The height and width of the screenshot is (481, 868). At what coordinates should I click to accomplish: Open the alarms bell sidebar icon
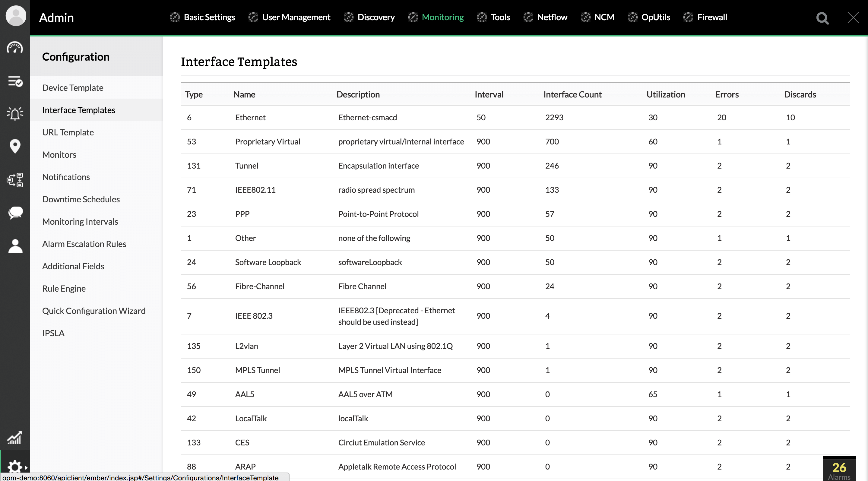15,114
